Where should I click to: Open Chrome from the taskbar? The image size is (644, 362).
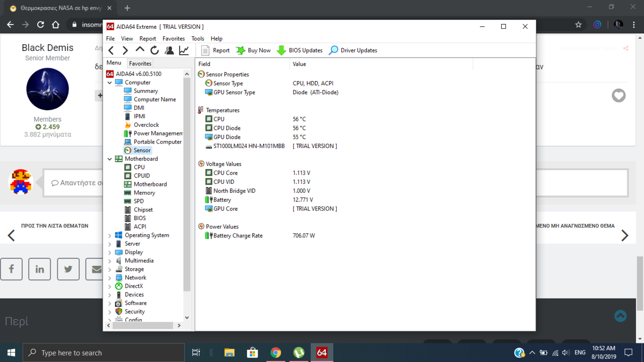pos(276,352)
